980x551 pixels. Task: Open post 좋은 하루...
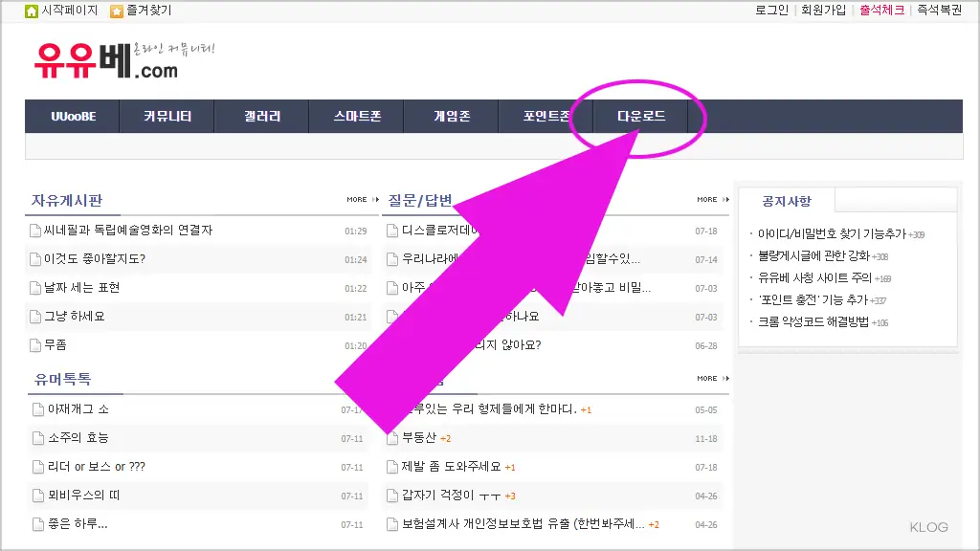click(78, 524)
